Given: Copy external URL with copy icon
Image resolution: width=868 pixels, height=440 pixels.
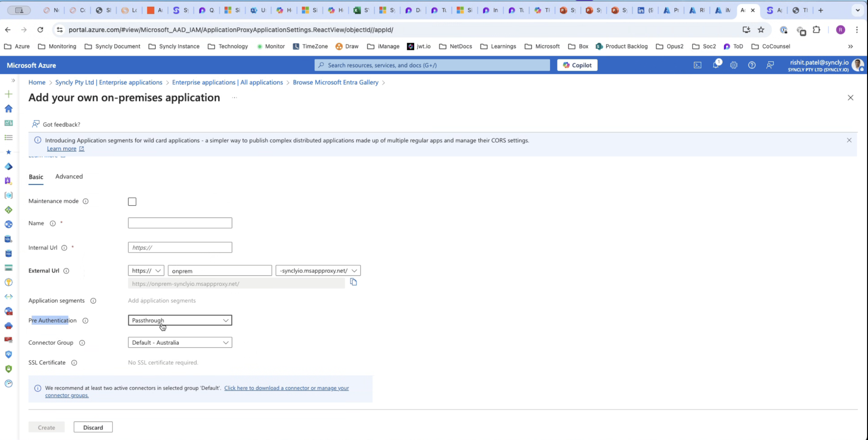Looking at the screenshot, I should point(353,282).
